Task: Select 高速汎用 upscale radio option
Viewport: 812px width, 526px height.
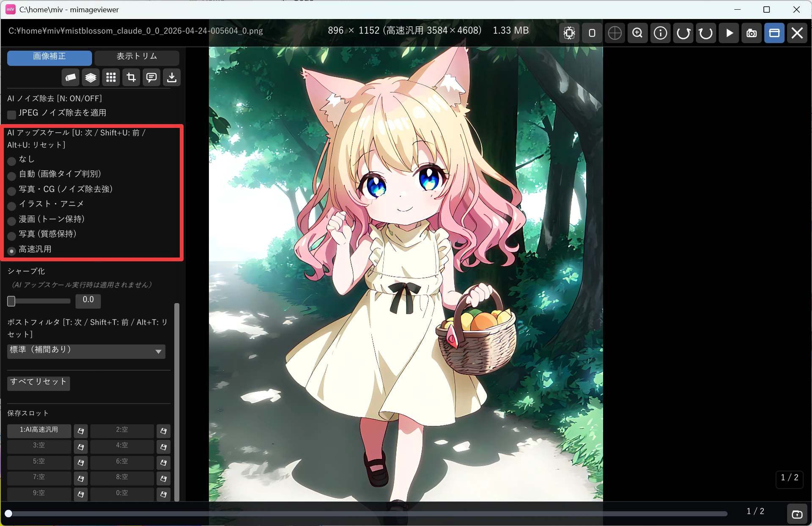Action: click(12, 251)
